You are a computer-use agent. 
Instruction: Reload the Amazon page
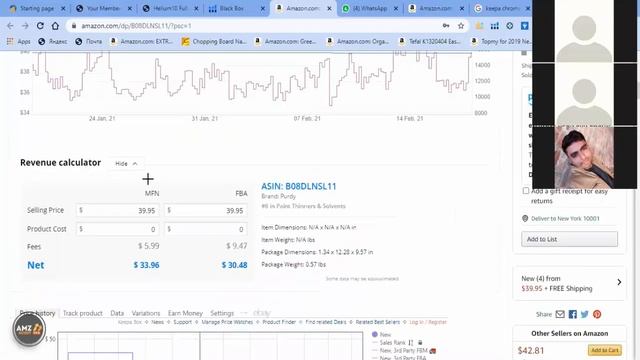tap(40, 26)
